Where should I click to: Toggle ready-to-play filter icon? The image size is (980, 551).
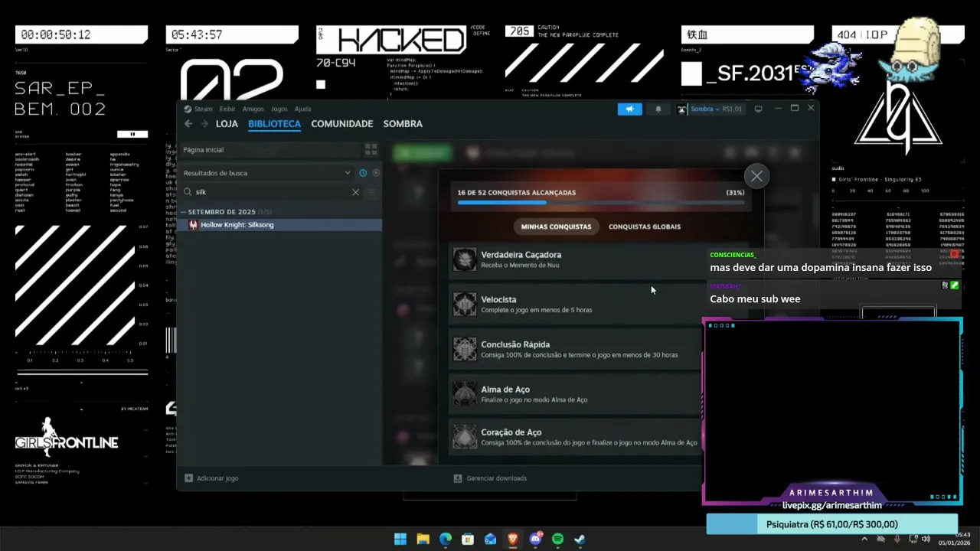(376, 173)
